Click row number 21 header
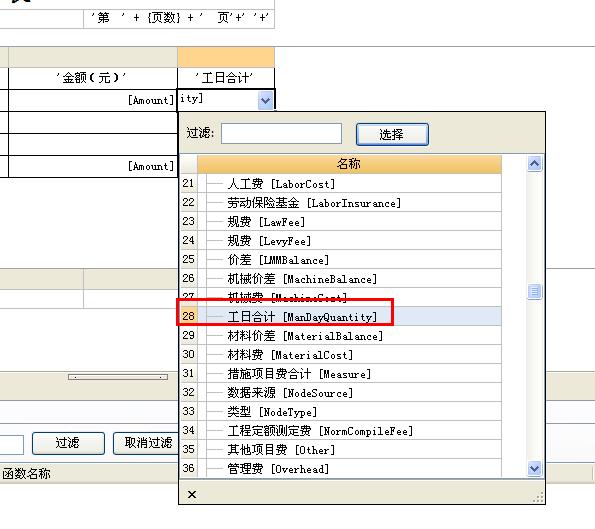 [189, 184]
